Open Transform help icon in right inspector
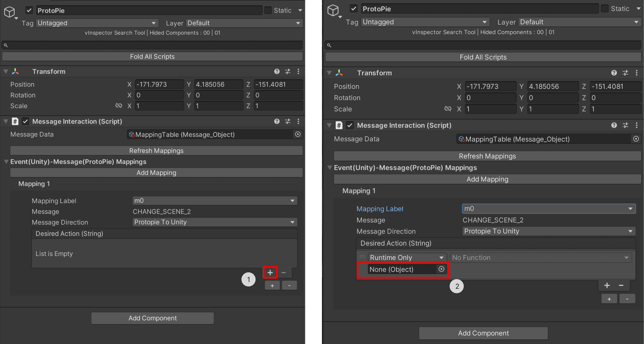Screen dimensions: 644x344 tap(614, 73)
